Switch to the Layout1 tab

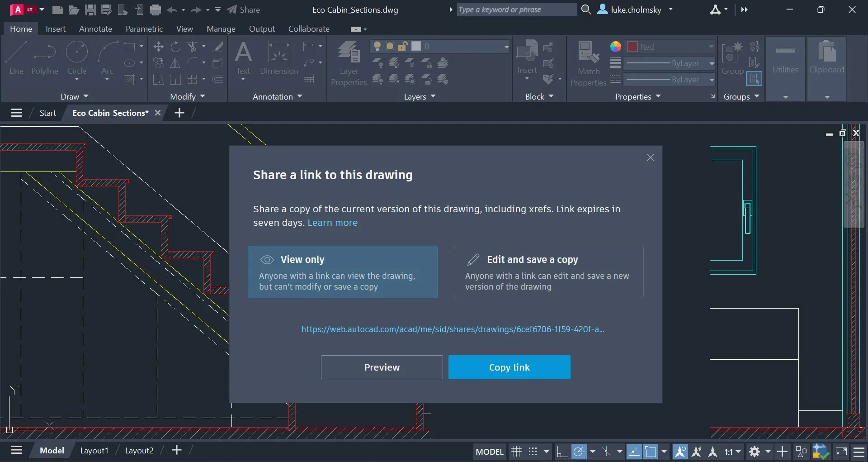click(94, 450)
